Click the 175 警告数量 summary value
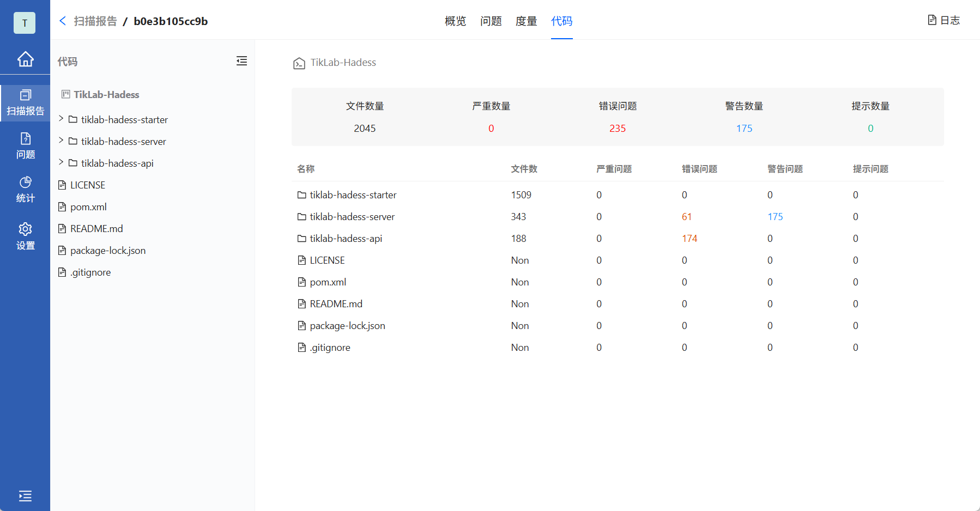 point(744,129)
